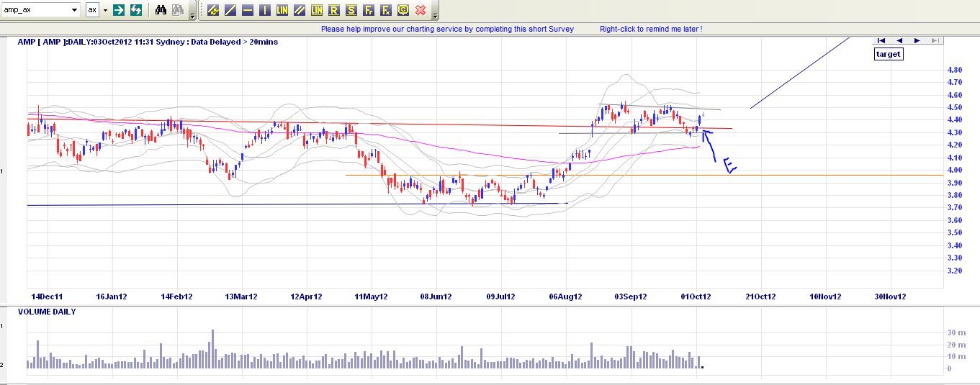Click the 10 m volume axis label
This screenshot has height=385, width=980.
click(956, 356)
